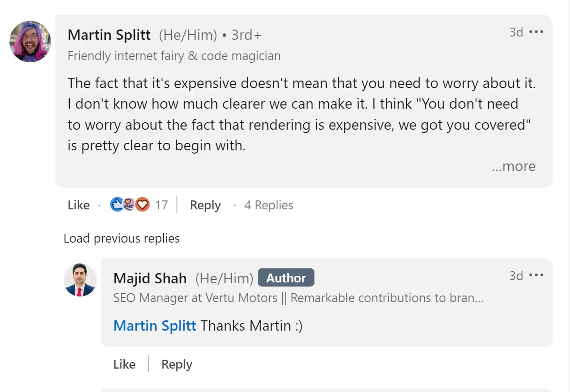Select Martin Splitt's name in the comment header

pyautogui.click(x=109, y=35)
